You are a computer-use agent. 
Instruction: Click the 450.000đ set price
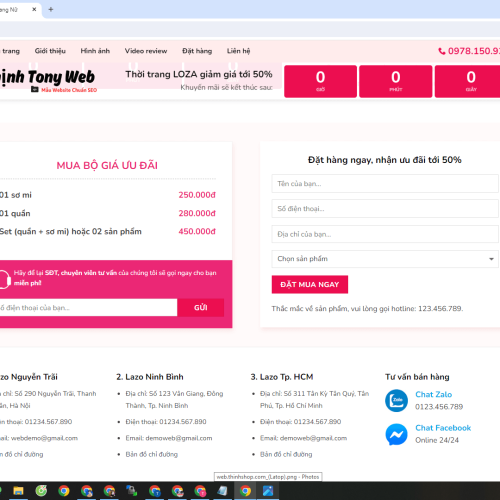point(197,231)
